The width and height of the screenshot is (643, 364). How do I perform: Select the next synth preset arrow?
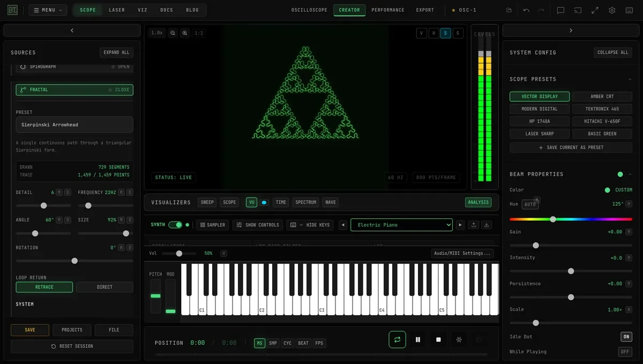pyautogui.click(x=460, y=225)
